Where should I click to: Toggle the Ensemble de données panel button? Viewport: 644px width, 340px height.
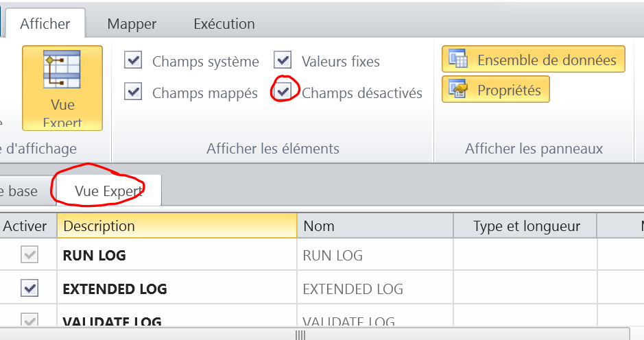click(x=534, y=59)
